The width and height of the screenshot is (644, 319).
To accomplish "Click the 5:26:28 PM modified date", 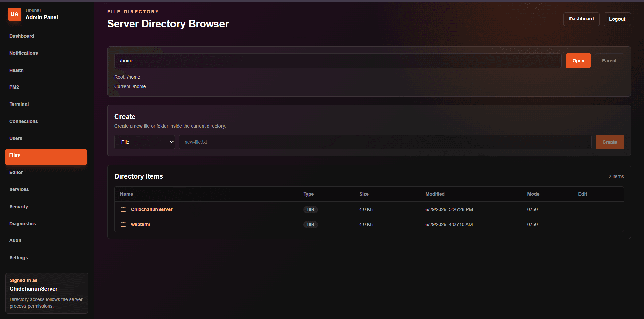I will click(x=449, y=209).
